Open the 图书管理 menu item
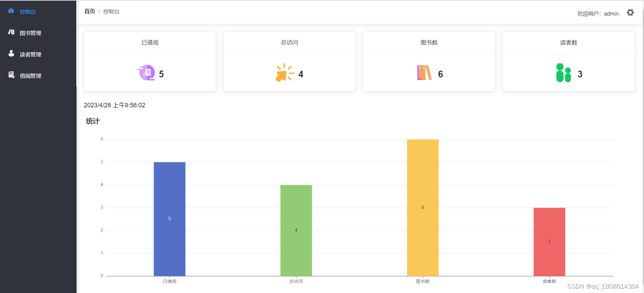 click(x=31, y=33)
